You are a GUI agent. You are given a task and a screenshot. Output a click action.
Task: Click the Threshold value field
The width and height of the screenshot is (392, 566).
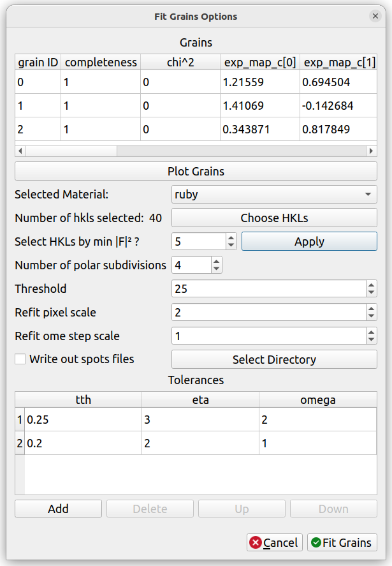tap(269, 289)
